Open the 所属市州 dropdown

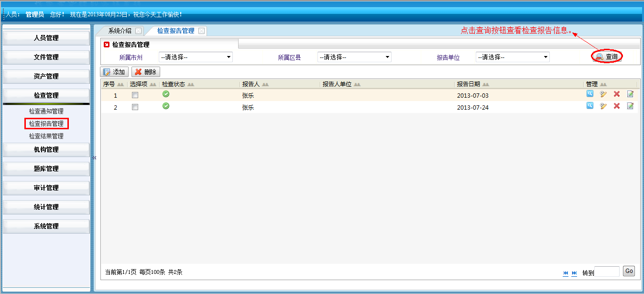(196, 57)
